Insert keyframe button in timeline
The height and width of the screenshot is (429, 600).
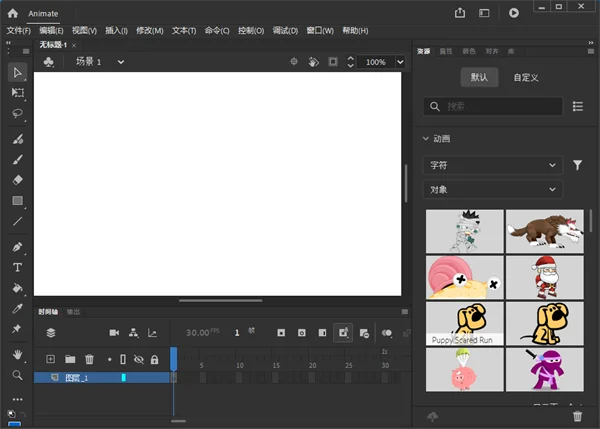[x=281, y=333]
